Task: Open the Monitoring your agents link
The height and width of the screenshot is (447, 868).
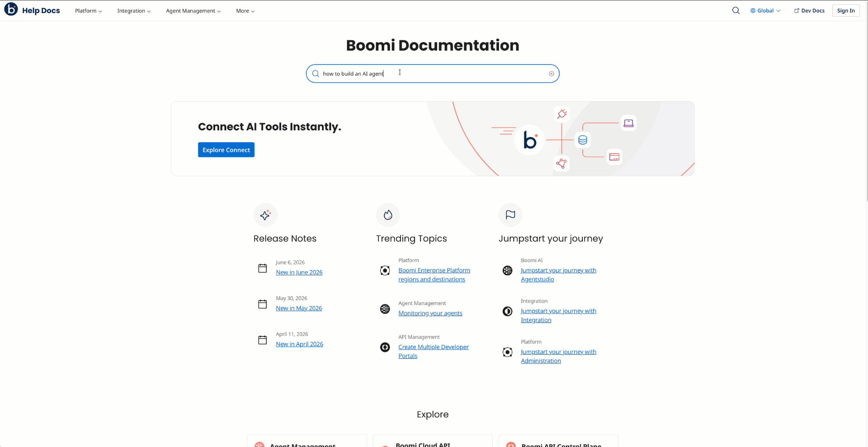Action: [430, 313]
